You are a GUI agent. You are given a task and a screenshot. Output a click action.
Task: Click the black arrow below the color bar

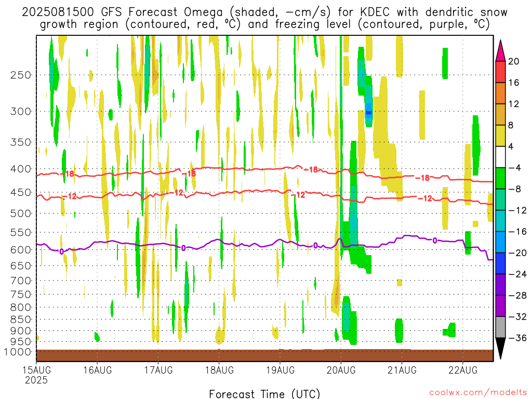pyautogui.click(x=500, y=348)
